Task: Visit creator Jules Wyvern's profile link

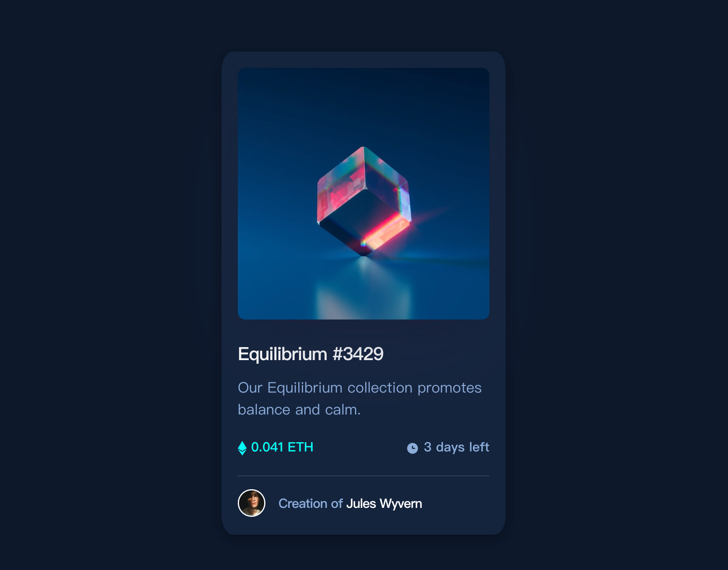Action: point(384,503)
